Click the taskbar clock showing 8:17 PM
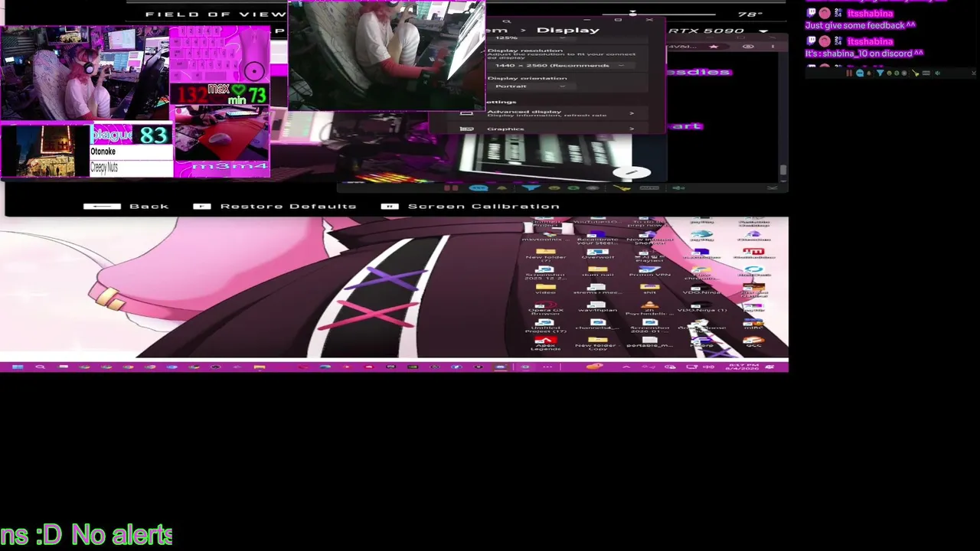 point(743,367)
